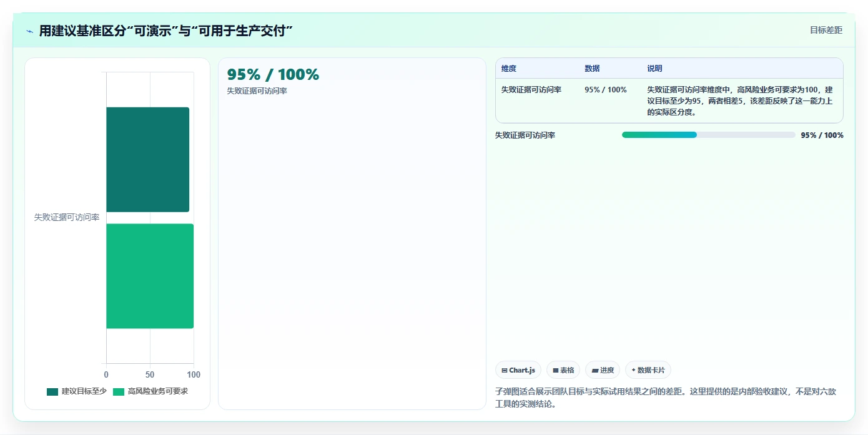This screenshot has width=868, height=435.
Task: Select the 数据卡片 tag chip
Action: click(648, 370)
